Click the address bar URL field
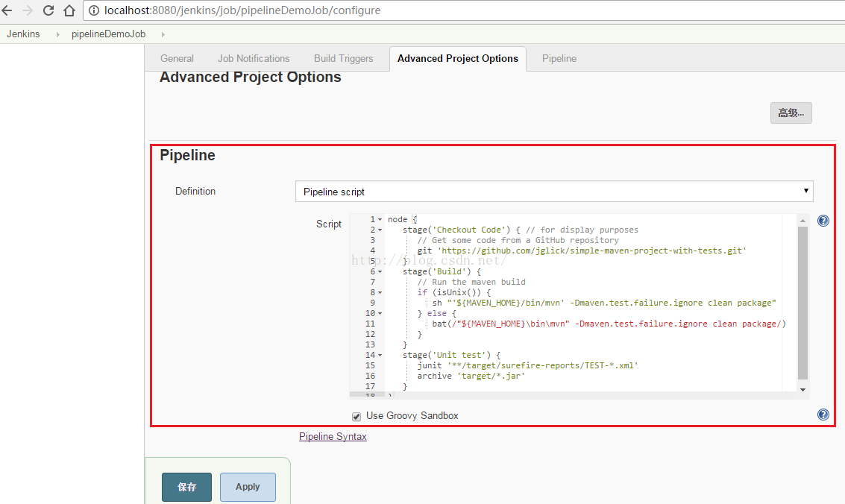The image size is (845, 504). (463, 10)
